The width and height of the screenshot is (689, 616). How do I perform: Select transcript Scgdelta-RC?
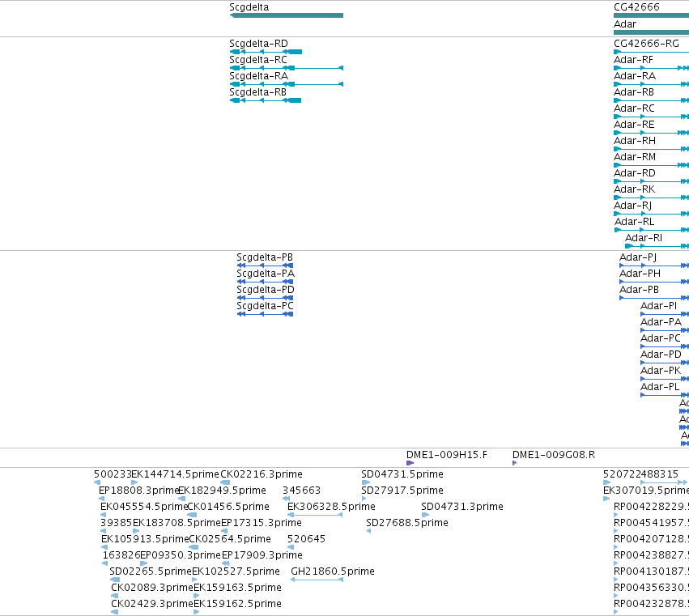(258, 60)
